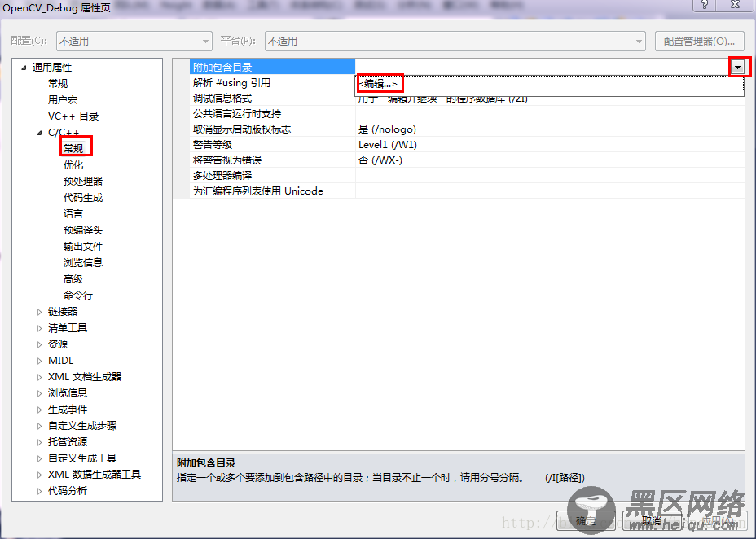The image size is (756, 539).
Task: Select the 附加包含目录 property row
Action: [x=272, y=67]
